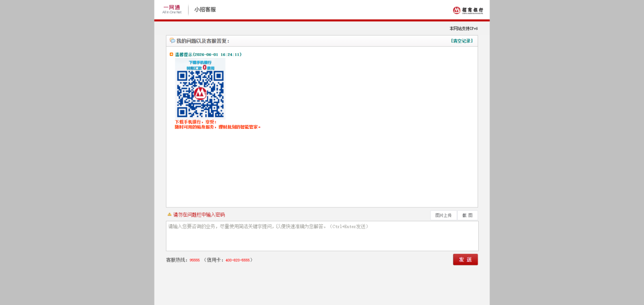Focus the question input text area
The image size is (644, 305).
point(322,236)
